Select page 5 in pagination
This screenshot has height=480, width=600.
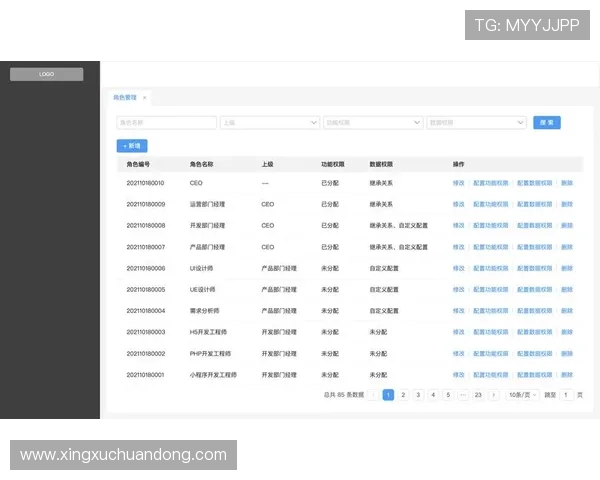[x=448, y=395]
